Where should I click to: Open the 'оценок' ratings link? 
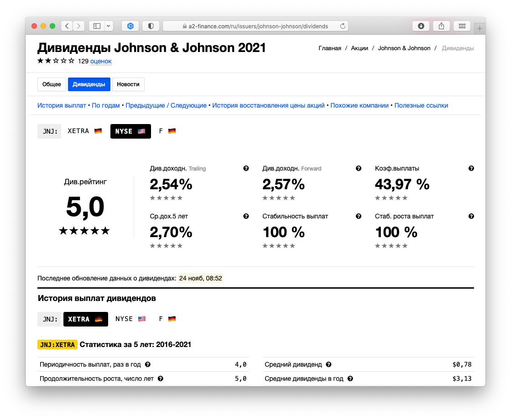tap(101, 61)
